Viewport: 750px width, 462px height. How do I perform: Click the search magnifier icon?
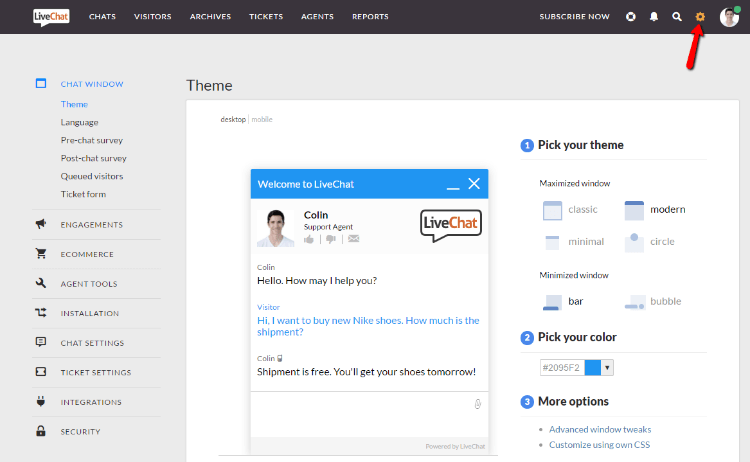(677, 17)
